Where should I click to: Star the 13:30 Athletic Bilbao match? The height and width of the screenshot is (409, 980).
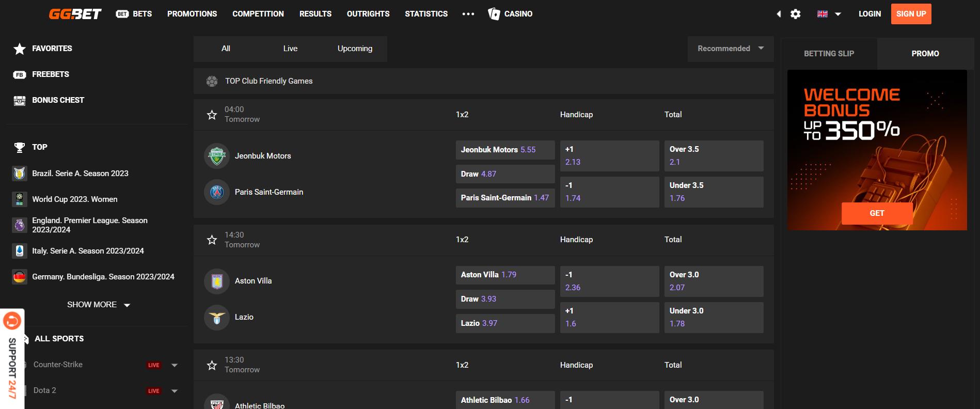212,365
